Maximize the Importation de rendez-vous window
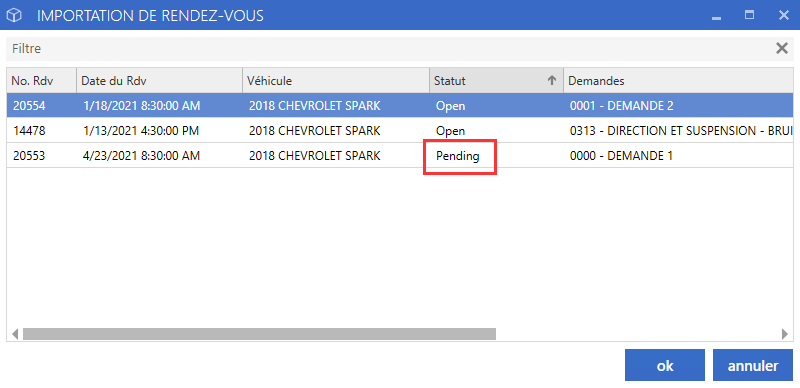The width and height of the screenshot is (800, 388). point(749,15)
